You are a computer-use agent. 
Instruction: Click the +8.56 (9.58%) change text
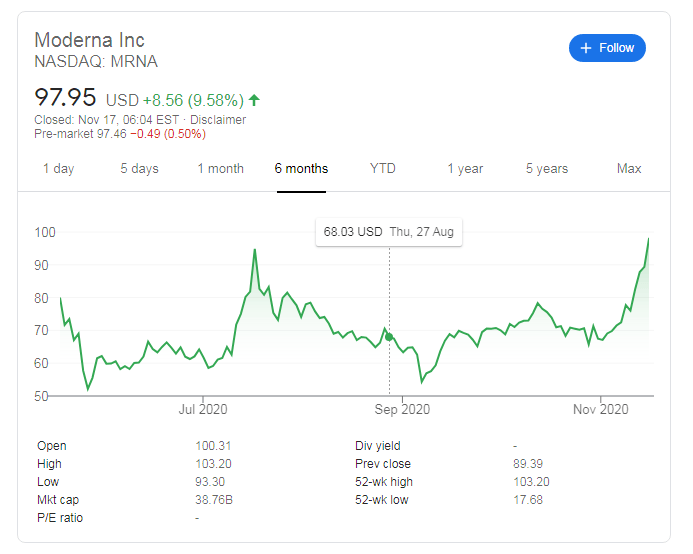(193, 100)
